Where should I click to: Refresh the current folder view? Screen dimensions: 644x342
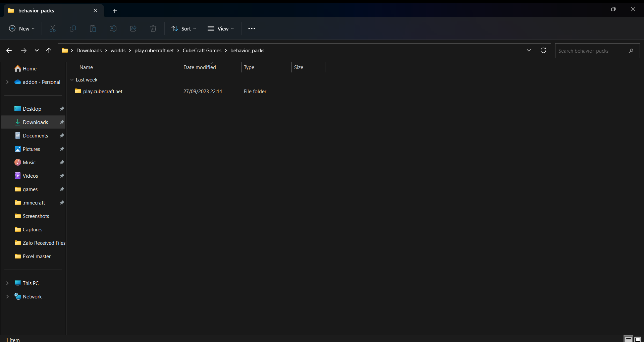543,50
